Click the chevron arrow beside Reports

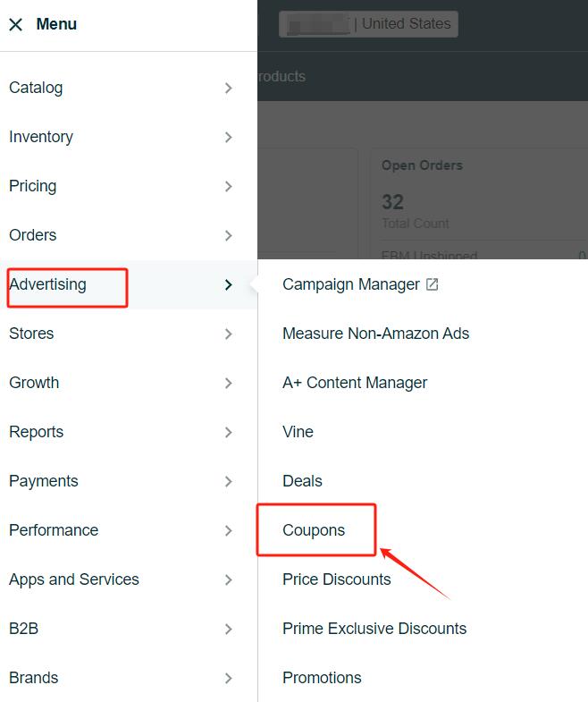[228, 433]
